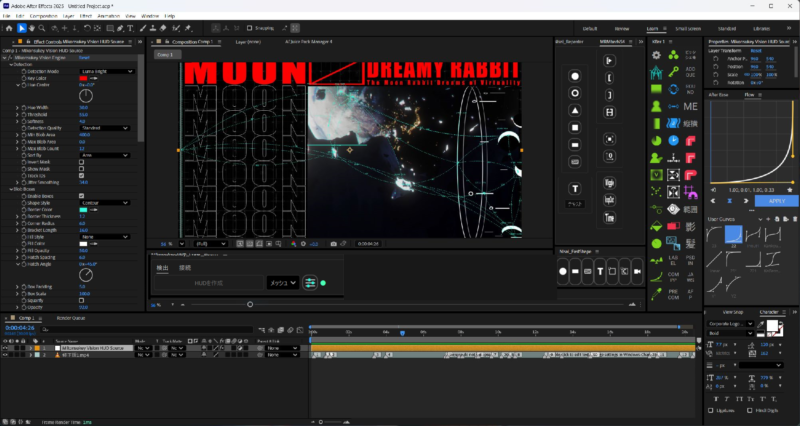Take snapshot with viewer camera icon
The height and width of the screenshot is (426, 800).
pyautogui.click(x=334, y=244)
